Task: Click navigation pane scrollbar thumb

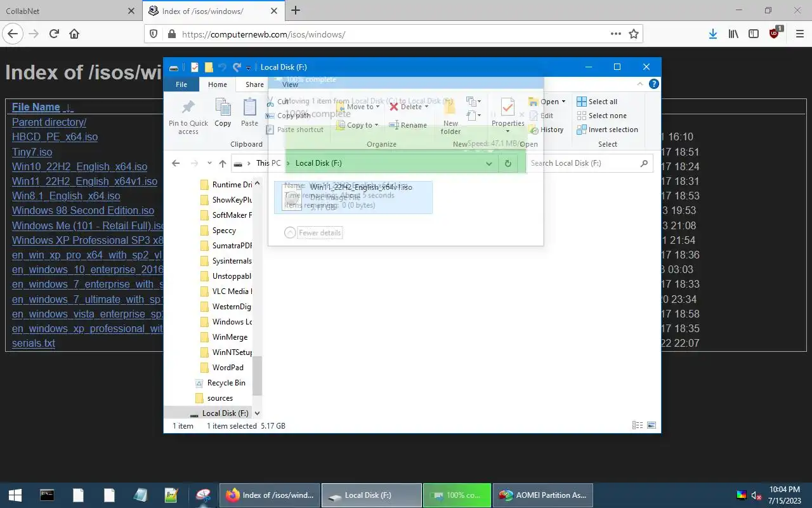Action: [257, 375]
